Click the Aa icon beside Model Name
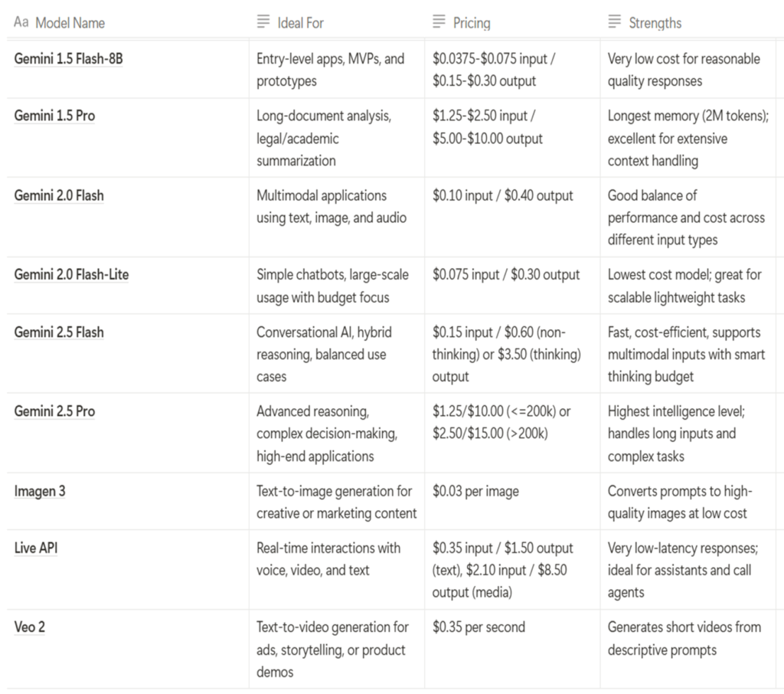Image resolution: width=784 pixels, height=694 pixels. click(x=21, y=22)
